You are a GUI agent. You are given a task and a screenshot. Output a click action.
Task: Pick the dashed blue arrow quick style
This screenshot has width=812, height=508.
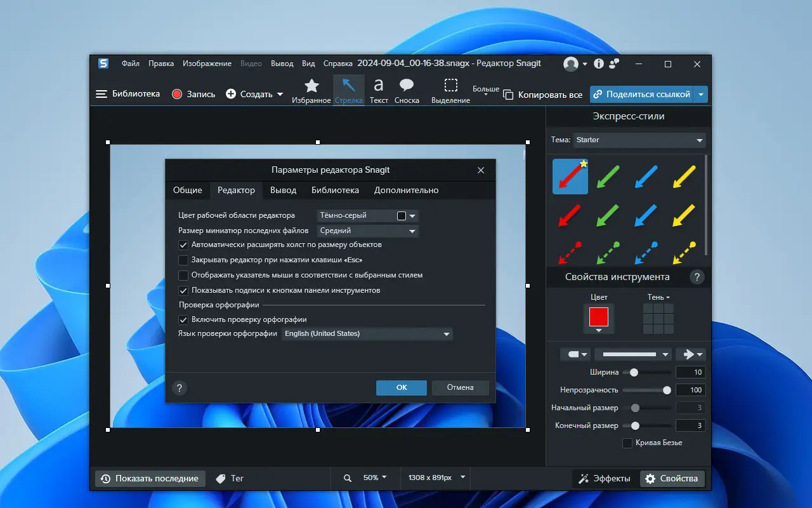[646, 253]
